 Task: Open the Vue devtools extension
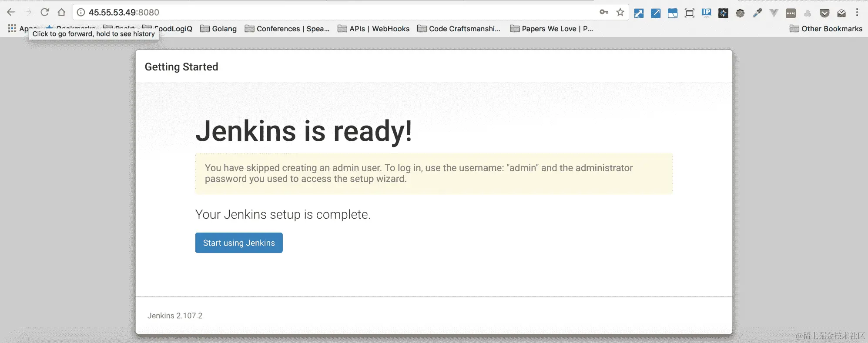click(x=774, y=13)
